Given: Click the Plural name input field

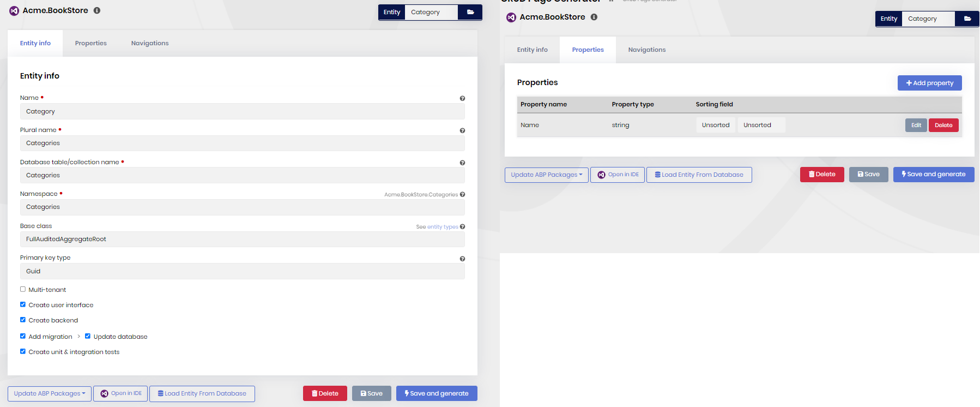Looking at the screenshot, I should 243,143.
